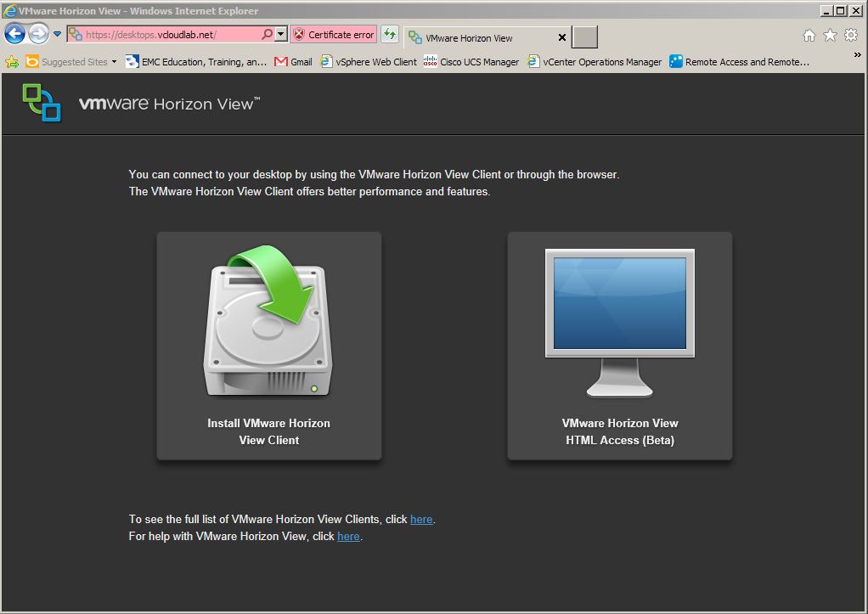The image size is (868, 614).
Task: Click VMware Horizon View HTML Access (Beta)
Action: (x=620, y=431)
